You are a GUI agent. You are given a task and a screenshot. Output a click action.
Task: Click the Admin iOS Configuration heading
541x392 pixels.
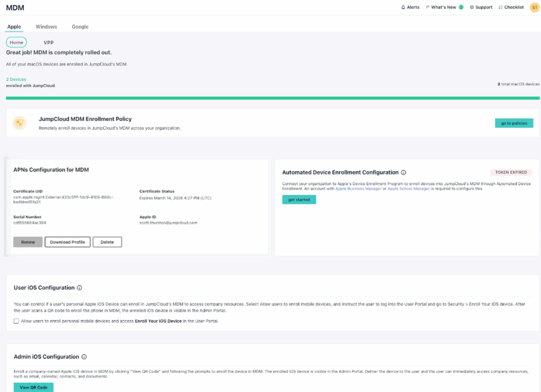click(x=46, y=357)
